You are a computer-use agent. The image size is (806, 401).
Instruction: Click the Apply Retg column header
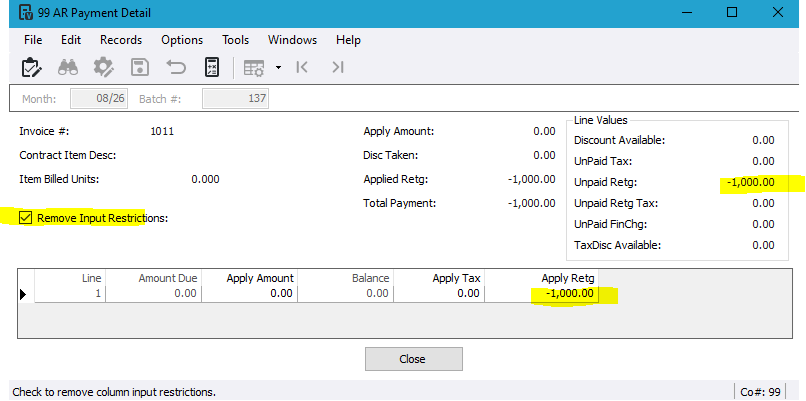541,278
